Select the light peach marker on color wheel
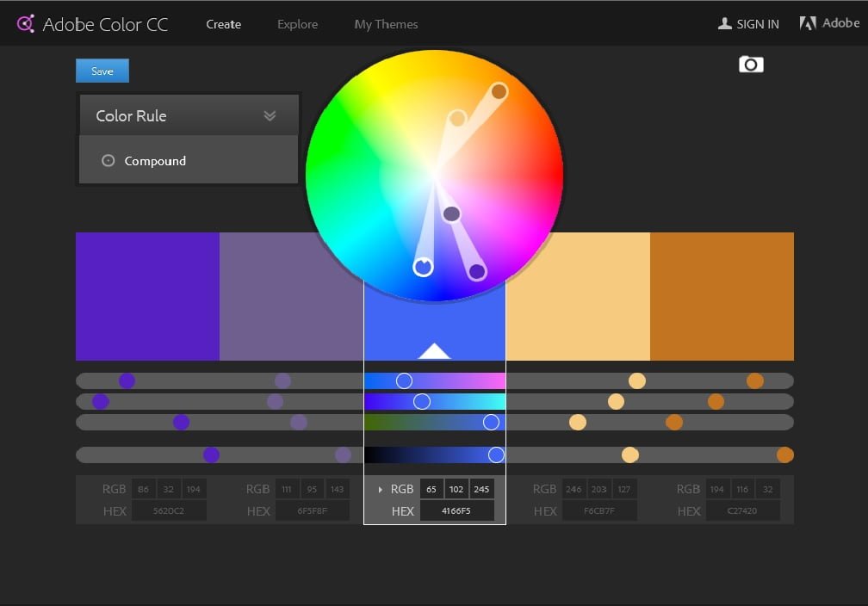The width and height of the screenshot is (868, 606). tap(457, 118)
